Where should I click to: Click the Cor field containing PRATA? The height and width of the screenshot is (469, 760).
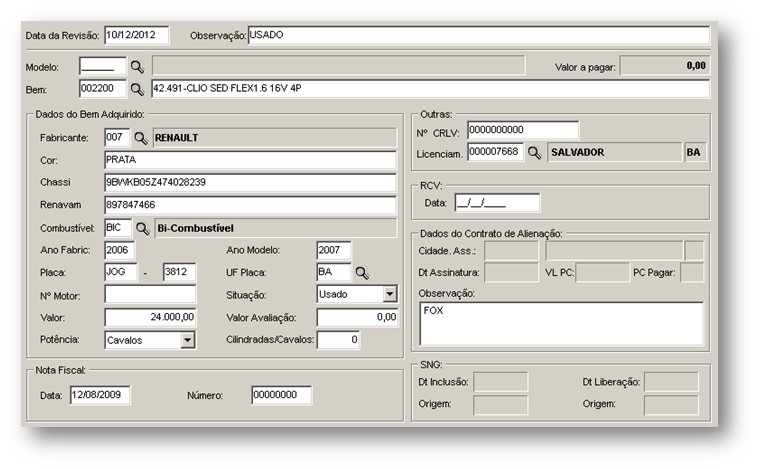tap(251, 160)
